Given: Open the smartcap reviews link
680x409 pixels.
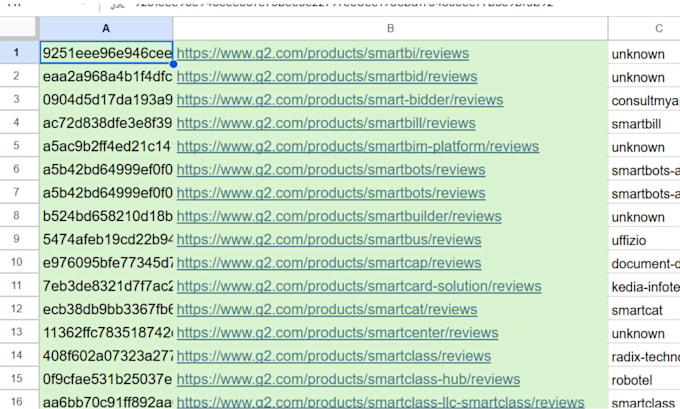Looking at the screenshot, I should click(329, 263).
